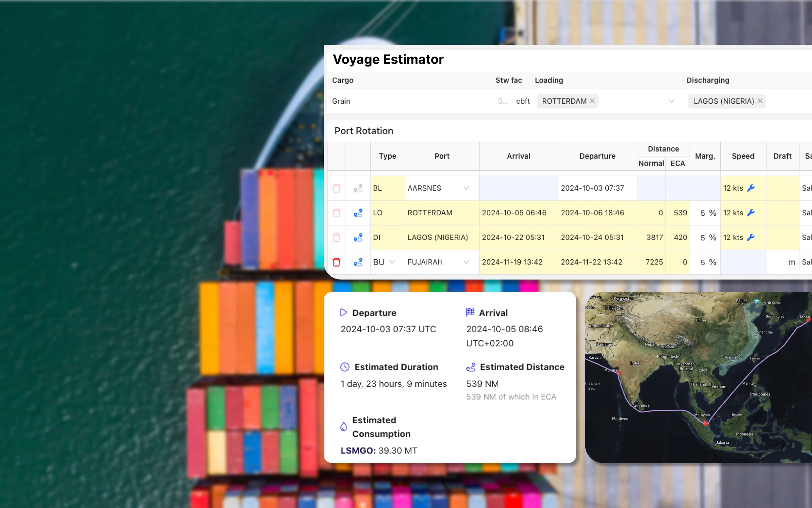Remove ROTTERDAM from Loading ports

[x=592, y=101]
